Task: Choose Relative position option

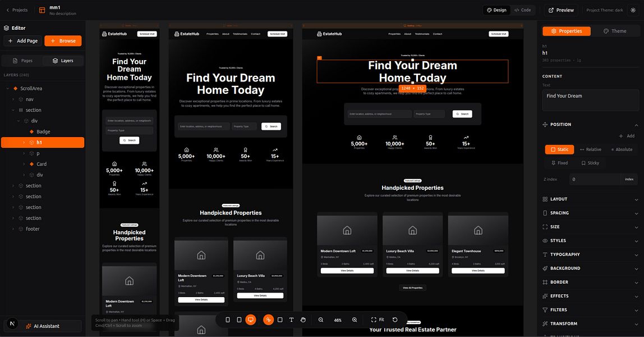Action: tap(591, 149)
